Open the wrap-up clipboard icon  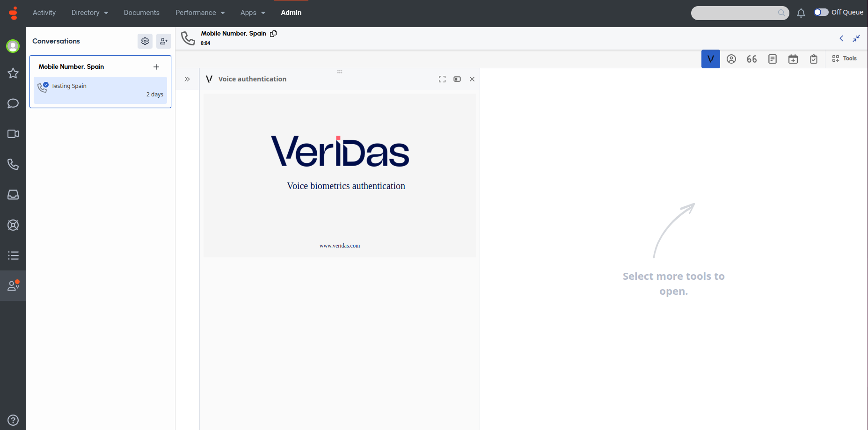[x=814, y=59]
